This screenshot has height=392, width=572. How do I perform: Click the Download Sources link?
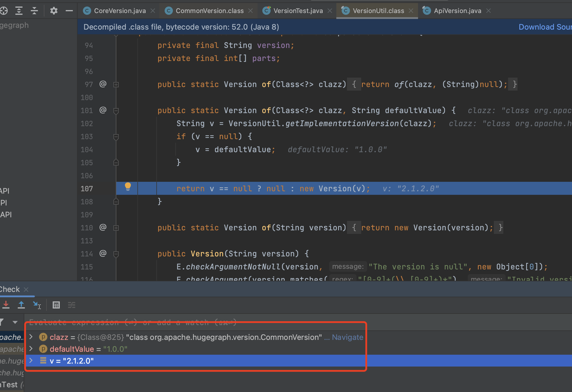pos(545,27)
